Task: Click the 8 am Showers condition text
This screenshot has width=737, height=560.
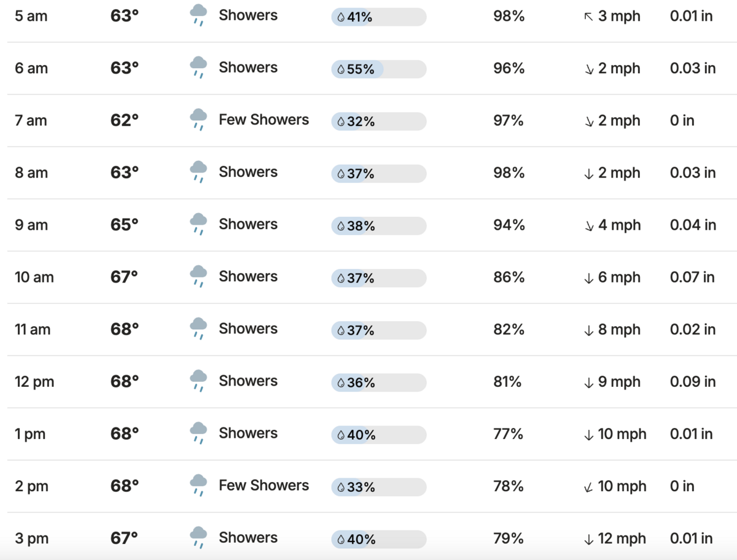Action: pos(248,172)
